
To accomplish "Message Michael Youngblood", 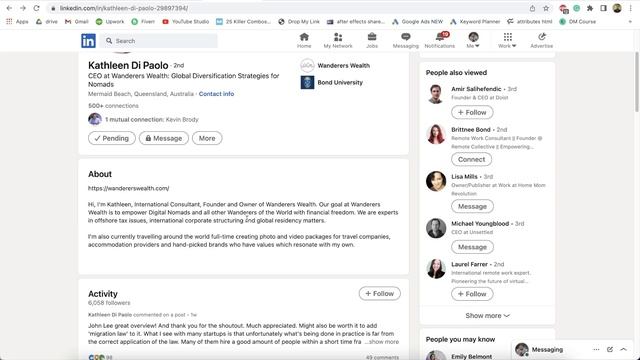I will pyautogui.click(x=472, y=247).
